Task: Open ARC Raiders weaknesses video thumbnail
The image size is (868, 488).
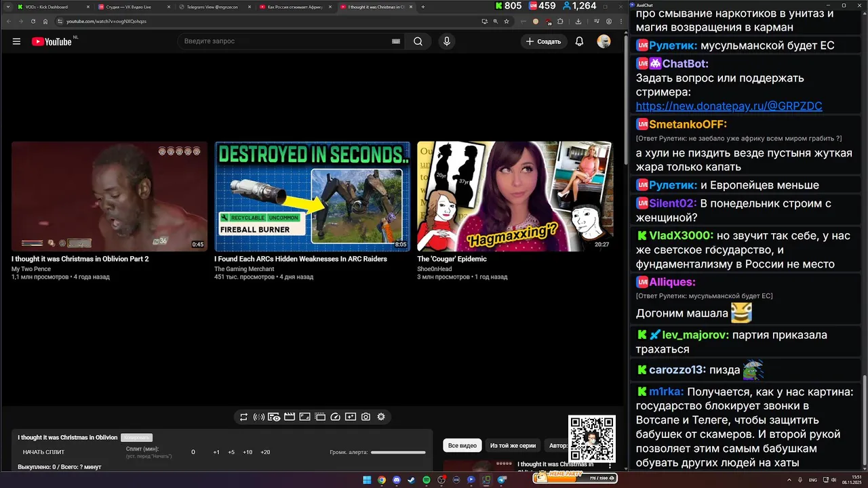Action: (312, 196)
